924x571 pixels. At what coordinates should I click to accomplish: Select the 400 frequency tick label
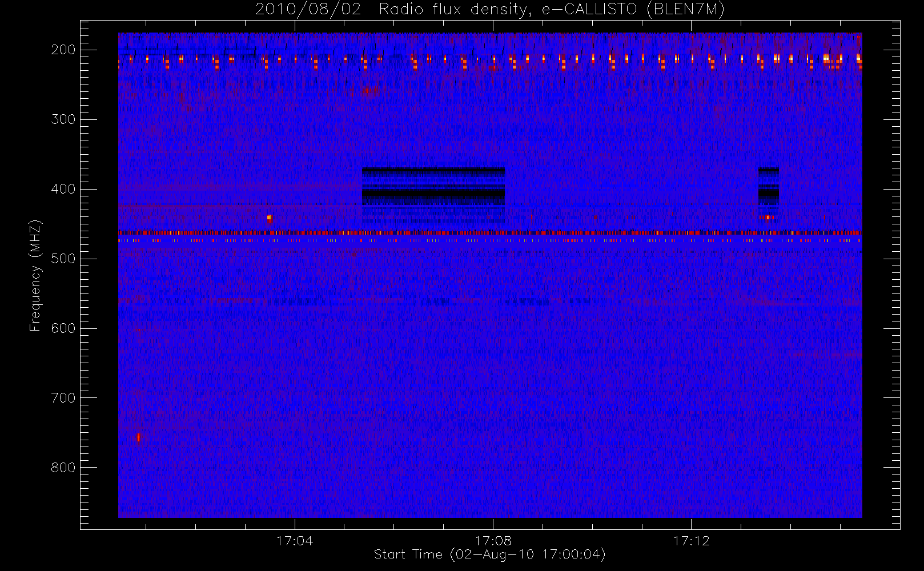point(63,189)
